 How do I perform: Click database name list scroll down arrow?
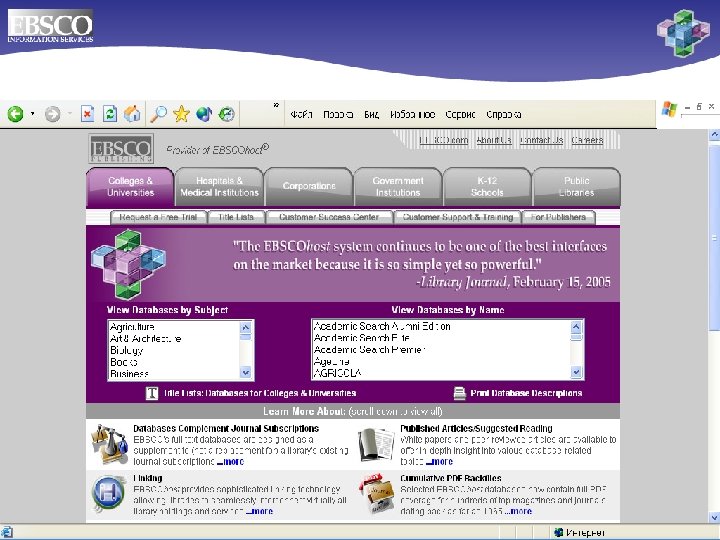pyautogui.click(x=576, y=372)
